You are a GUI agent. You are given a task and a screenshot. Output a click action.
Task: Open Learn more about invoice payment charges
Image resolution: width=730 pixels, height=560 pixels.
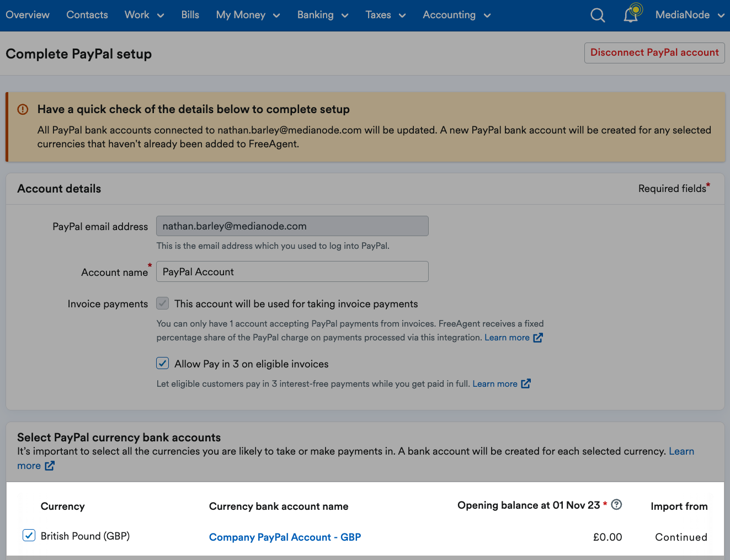[507, 338]
